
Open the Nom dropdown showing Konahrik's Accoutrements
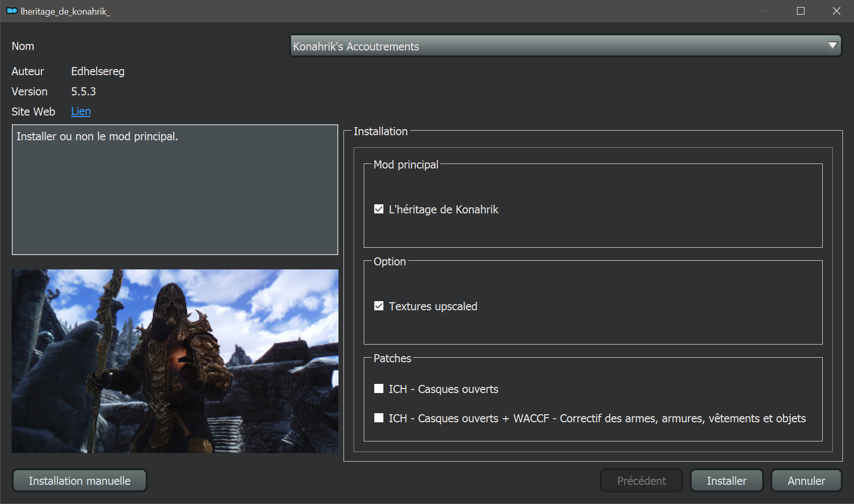pos(565,46)
